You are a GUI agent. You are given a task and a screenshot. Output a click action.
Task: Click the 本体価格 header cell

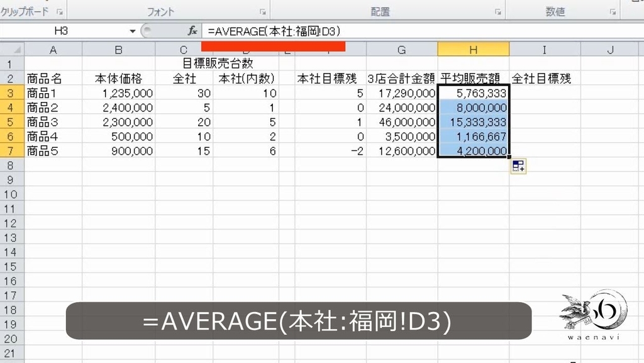(119, 79)
